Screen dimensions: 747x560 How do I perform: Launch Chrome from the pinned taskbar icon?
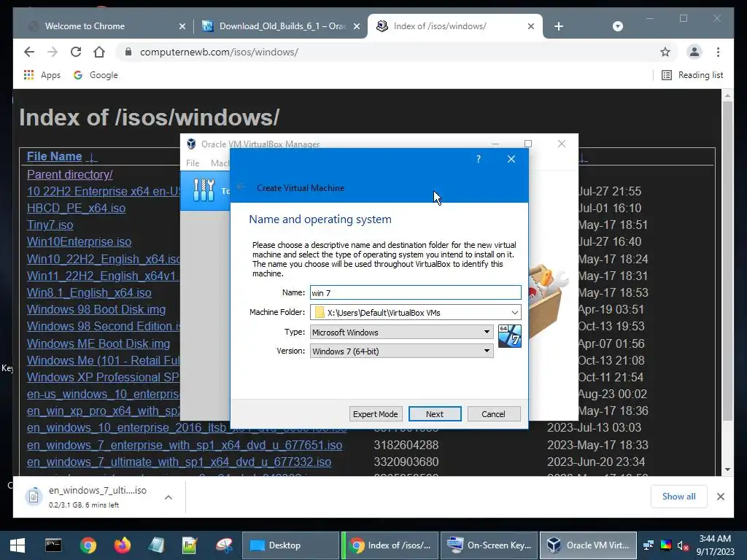pyautogui.click(x=88, y=545)
